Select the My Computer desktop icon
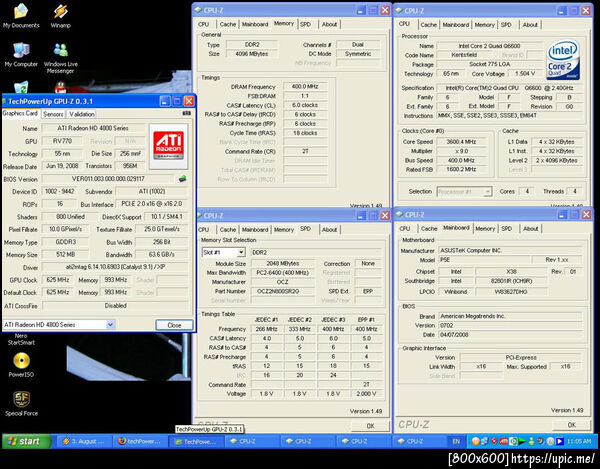600x469 pixels. tap(21, 55)
